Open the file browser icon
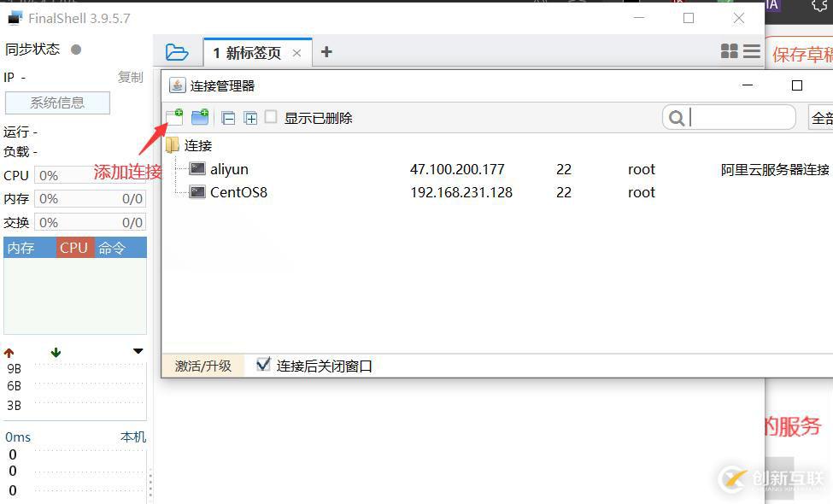The width and height of the screenshot is (833, 504). (x=178, y=52)
